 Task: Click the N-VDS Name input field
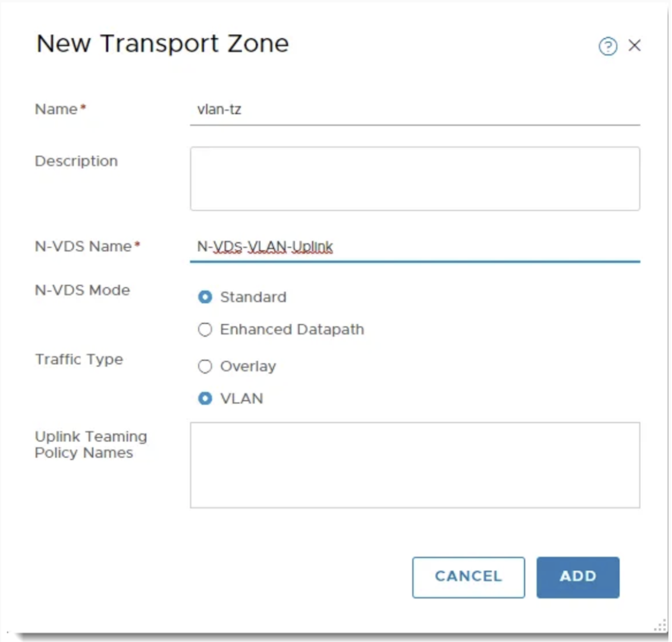pyautogui.click(x=414, y=247)
